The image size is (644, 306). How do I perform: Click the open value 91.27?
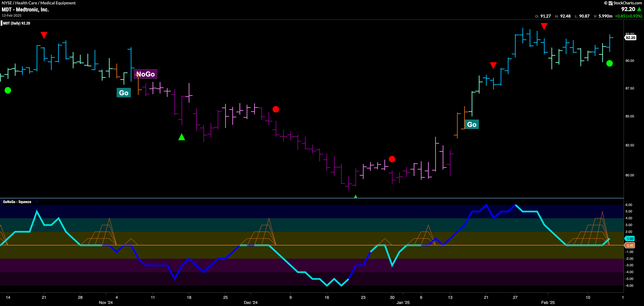[x=545, y=16]
